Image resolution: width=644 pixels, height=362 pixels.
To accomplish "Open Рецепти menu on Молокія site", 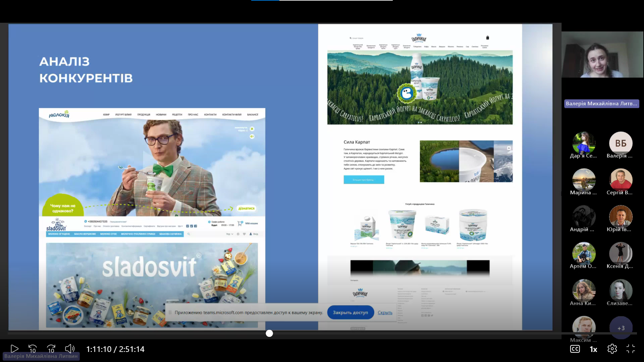I will 177,115.
